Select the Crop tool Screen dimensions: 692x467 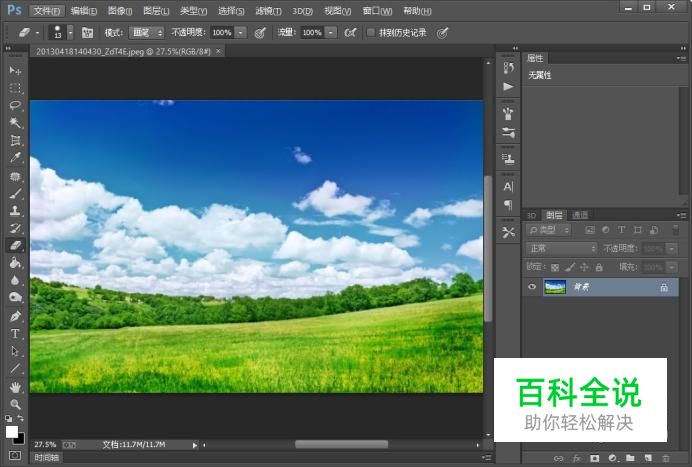(15, 140)
